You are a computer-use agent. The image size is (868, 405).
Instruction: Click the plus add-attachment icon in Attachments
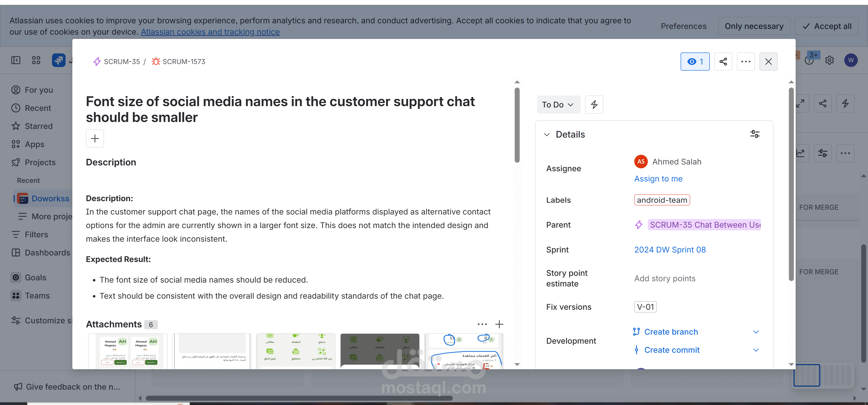point(499,324)
